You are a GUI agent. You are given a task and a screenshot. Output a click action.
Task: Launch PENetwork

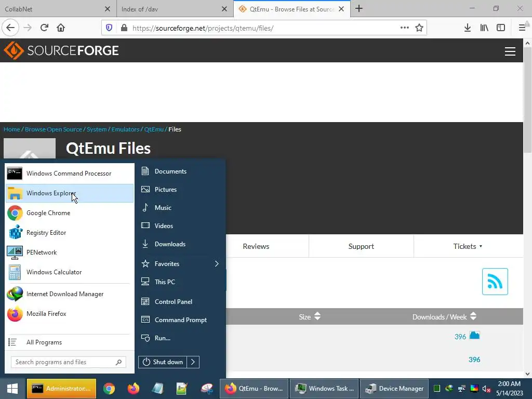coord(69,252)
